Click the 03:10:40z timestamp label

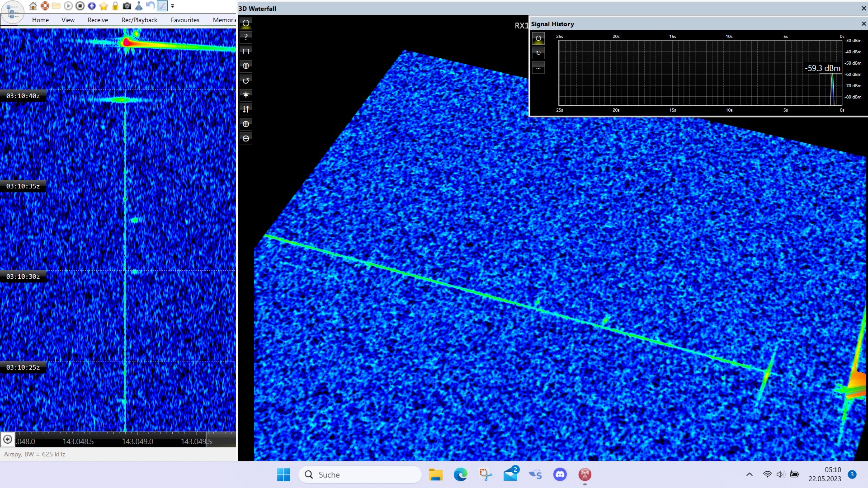point(23,96)
